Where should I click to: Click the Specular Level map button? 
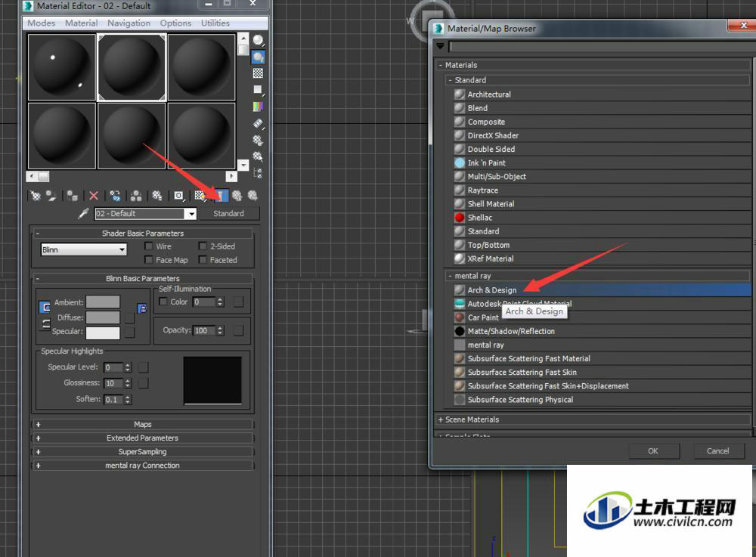click(x=143, y=367)
